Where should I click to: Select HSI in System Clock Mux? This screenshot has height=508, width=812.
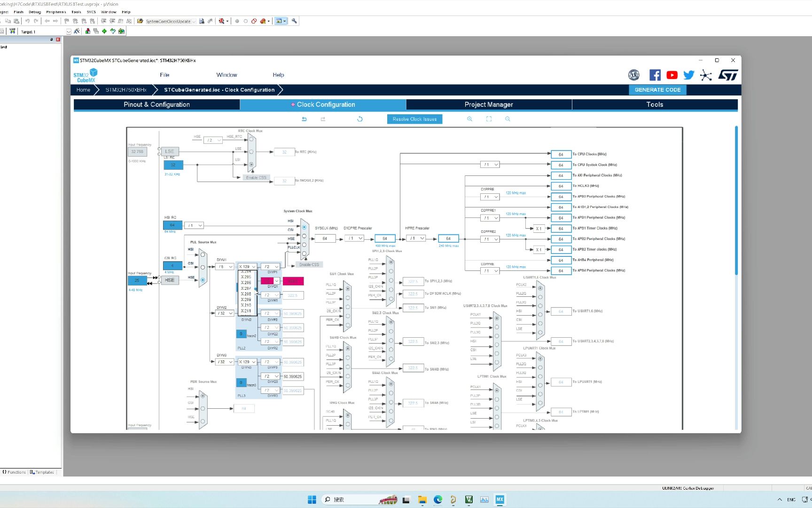pyautogui.click(x=304, y=227)
